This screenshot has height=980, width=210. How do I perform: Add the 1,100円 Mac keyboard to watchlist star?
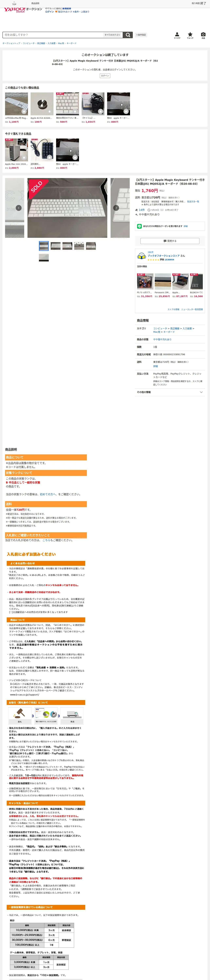(24, 111)
